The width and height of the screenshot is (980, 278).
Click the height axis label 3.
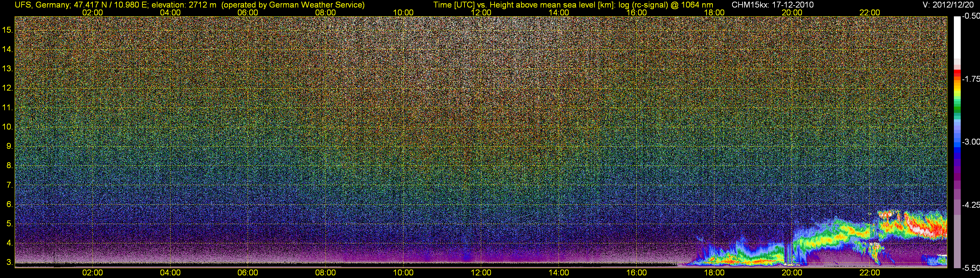click(9, 262)
